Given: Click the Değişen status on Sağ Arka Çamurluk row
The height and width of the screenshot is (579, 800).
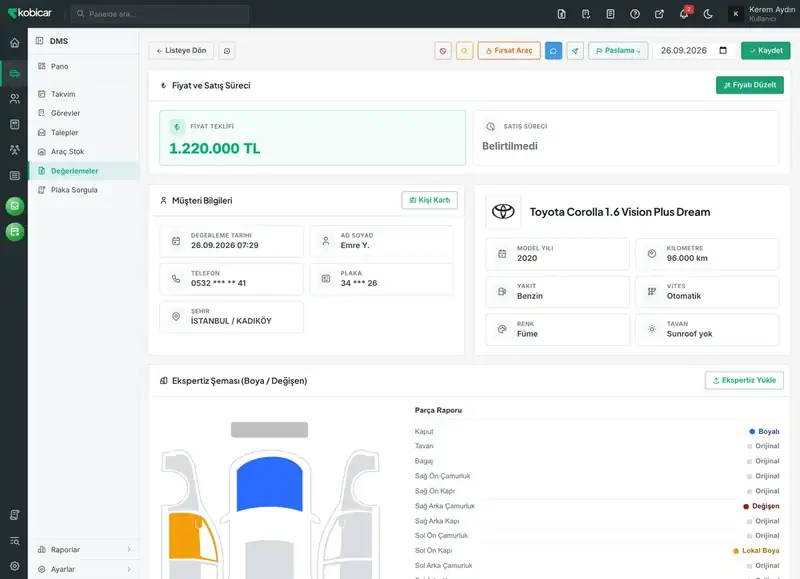Looking at the screenshot, I should (761, 506).
